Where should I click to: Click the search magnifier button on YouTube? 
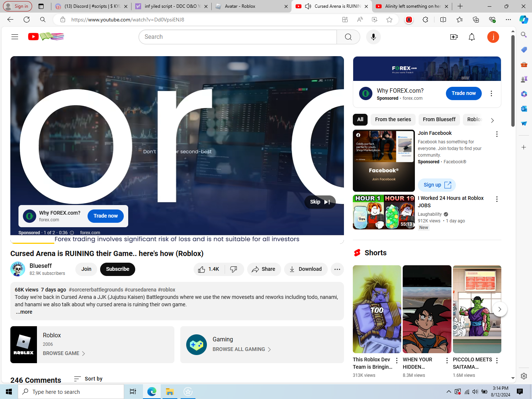coord(348,37)
